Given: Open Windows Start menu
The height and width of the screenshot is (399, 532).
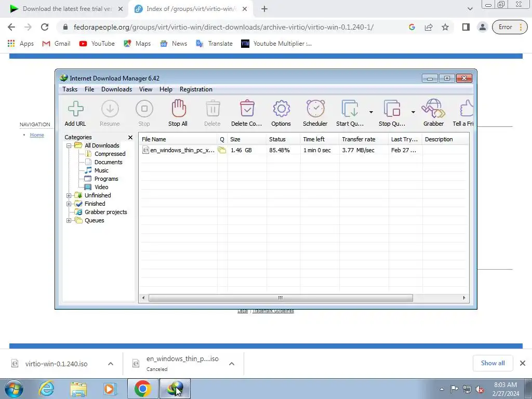Looking at the screenshot, I should (14, 389).
